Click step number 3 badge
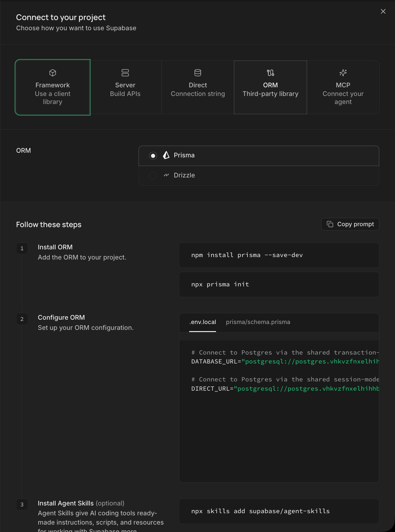 22,505
